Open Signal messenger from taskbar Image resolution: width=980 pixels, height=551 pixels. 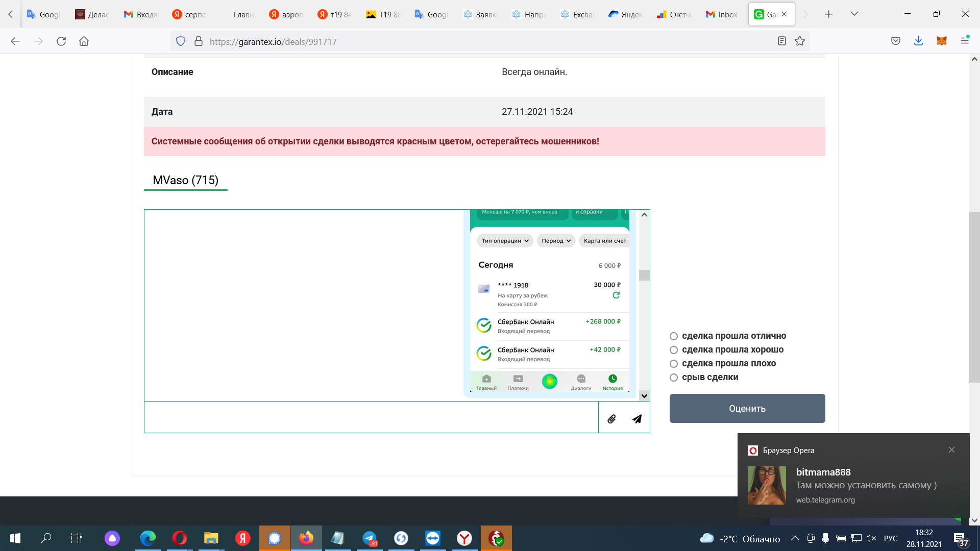click(275, 538)
